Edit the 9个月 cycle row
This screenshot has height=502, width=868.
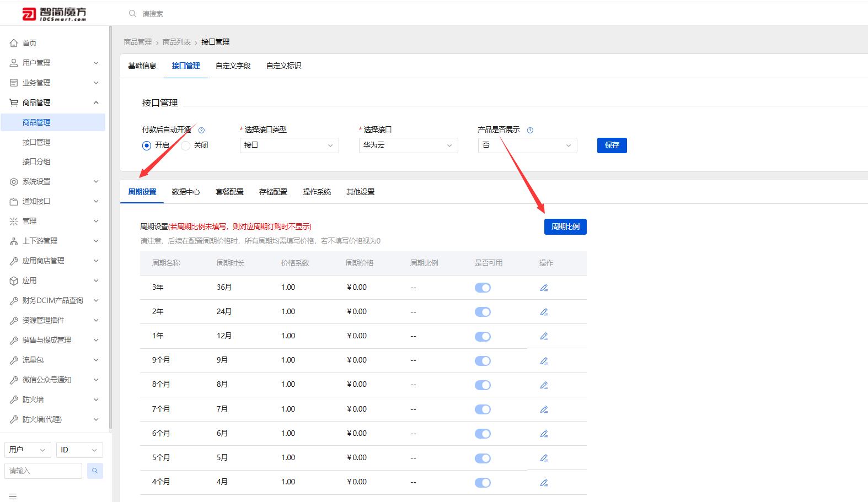[x=544, y=361]
